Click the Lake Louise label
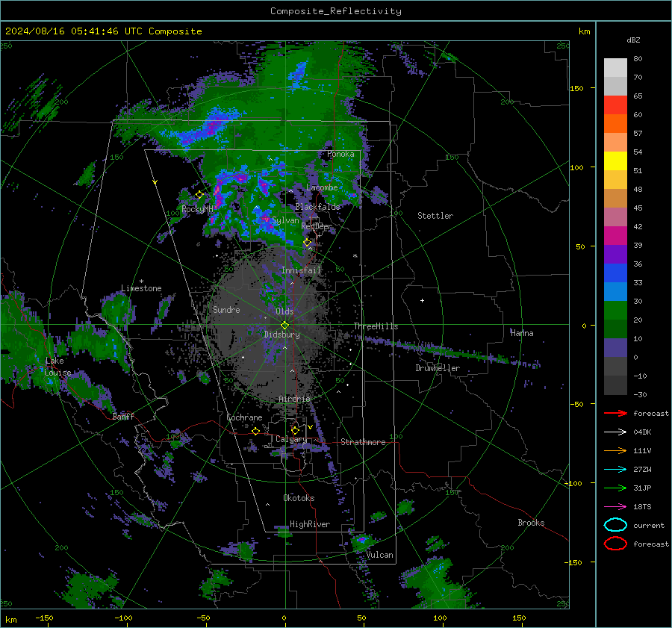Screen dimensions: 672x628 click(57, 367)
